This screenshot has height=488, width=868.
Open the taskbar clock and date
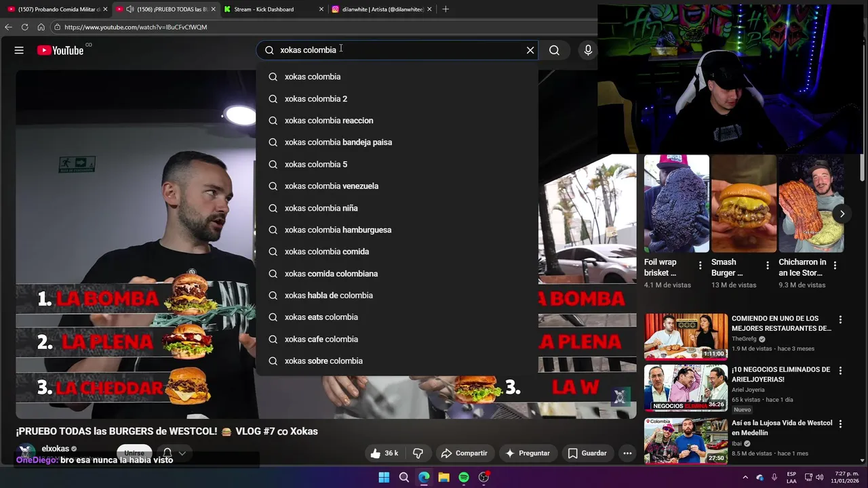[845, 477]
